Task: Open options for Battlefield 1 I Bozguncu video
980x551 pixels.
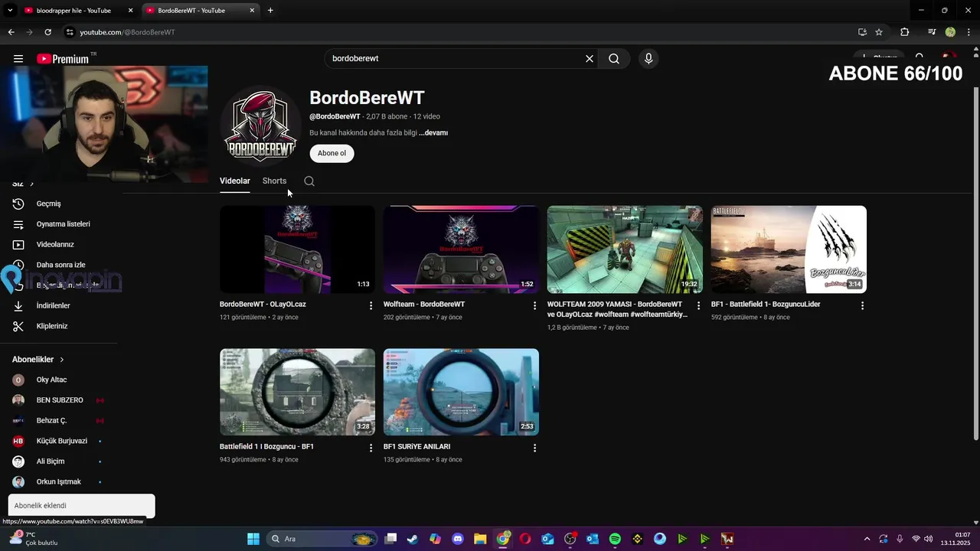Action: (x=371, y=448)
